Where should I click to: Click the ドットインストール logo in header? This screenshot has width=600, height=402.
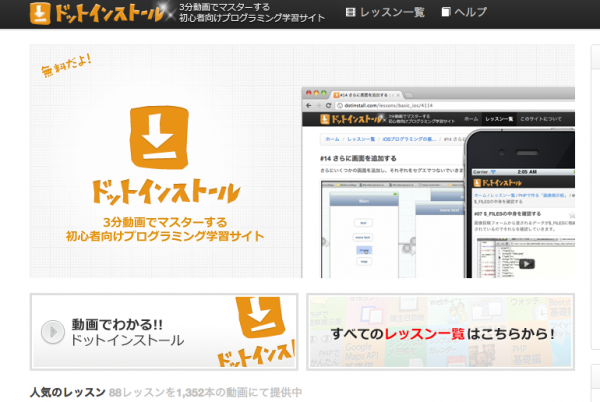(98, 13)
